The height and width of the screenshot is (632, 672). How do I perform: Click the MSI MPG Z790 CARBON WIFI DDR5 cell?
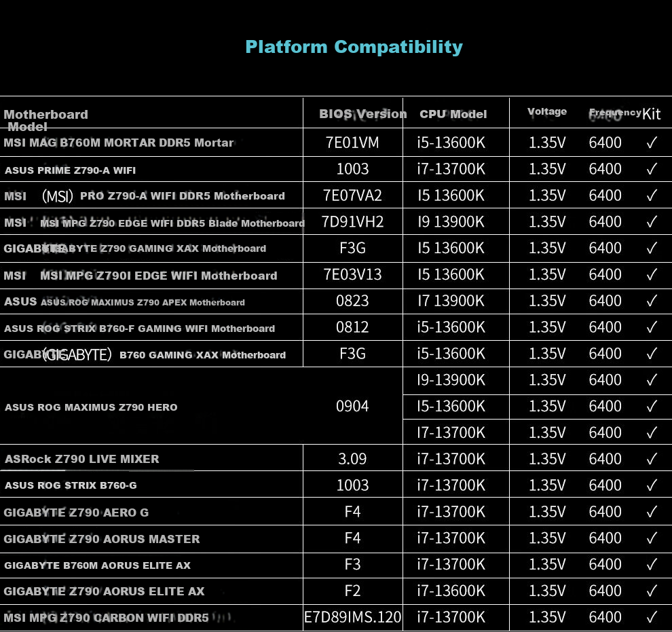coord(107,618)
